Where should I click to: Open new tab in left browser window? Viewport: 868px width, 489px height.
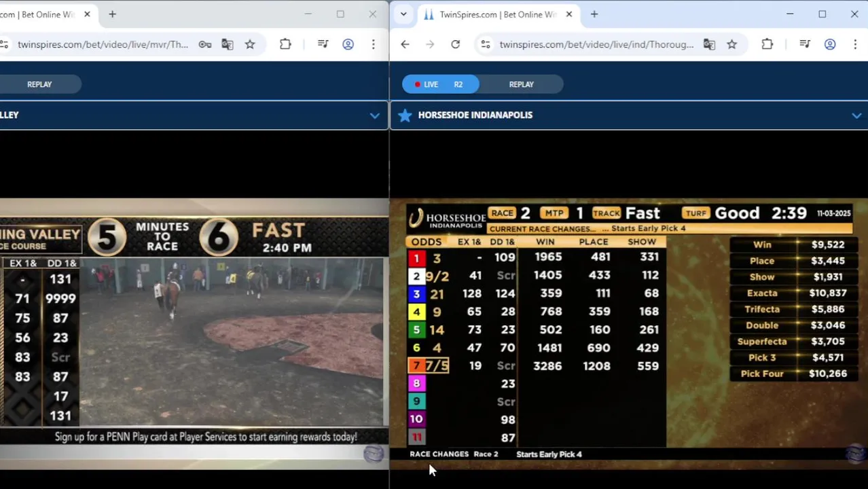(x=112, y=14)
